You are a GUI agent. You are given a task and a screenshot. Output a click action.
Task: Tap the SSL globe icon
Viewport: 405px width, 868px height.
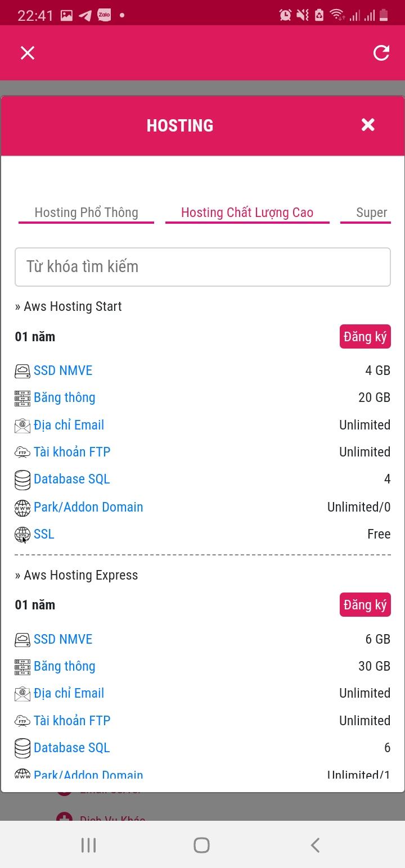tap(22, 535)
